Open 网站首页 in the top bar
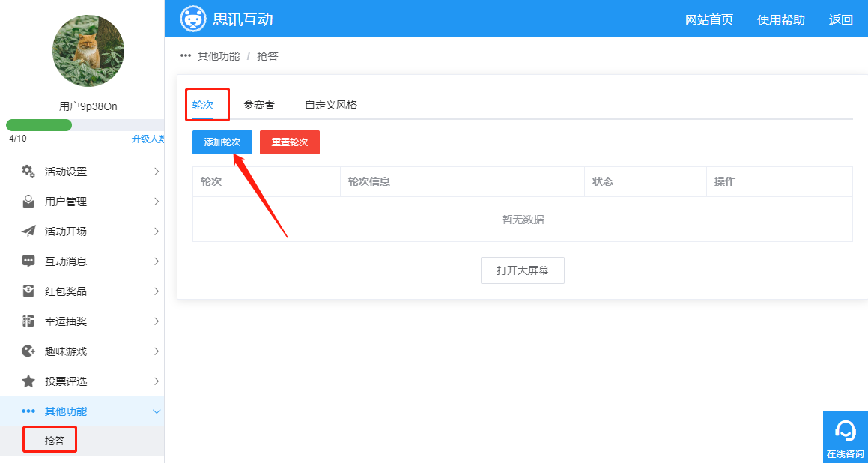Image resolution: width=868 pixels, height=463 pixels. click(709, 20)
